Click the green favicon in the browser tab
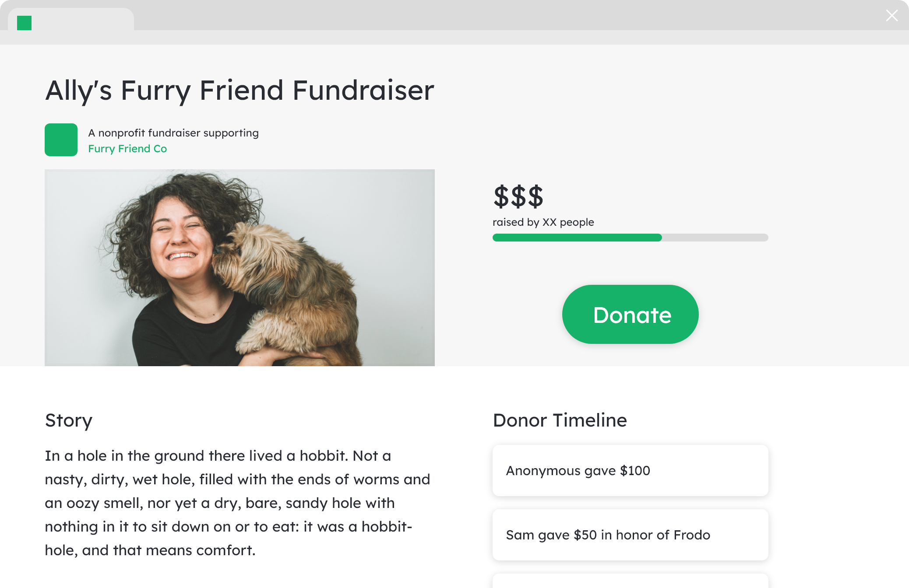The image size is (909, 588). pyautogui.click(x=24, y=23)
